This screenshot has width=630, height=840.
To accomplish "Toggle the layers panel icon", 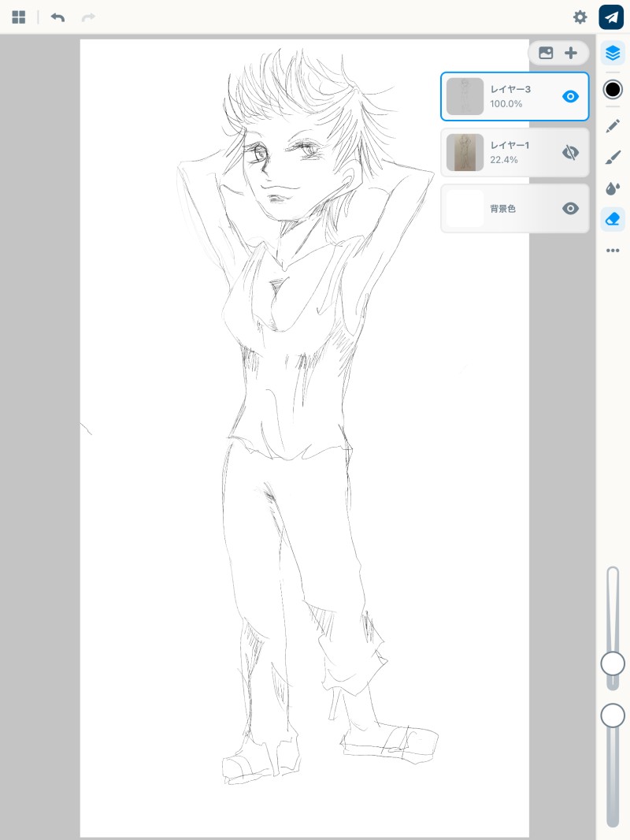I will pos(613,53).
